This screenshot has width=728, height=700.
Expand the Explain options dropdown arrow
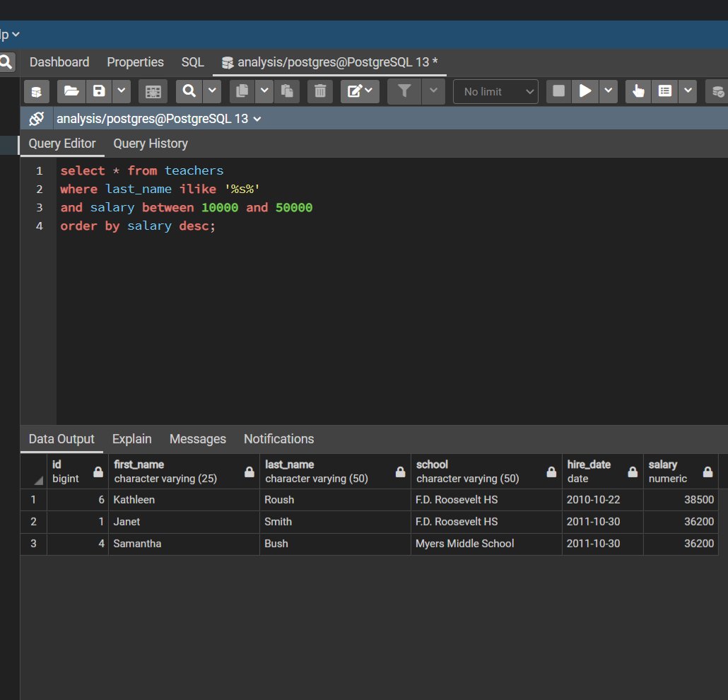688,91
